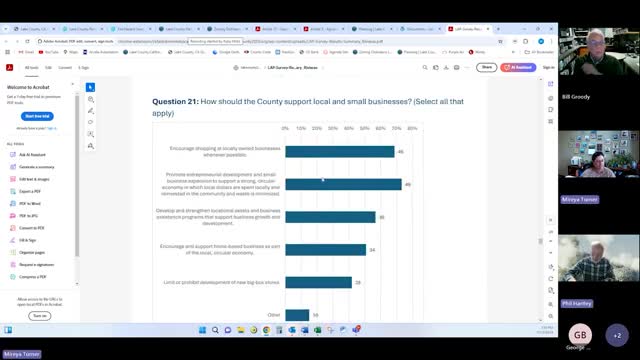Expand the bookmarks overflow chevron
640x360 pixels.
click(513, 52)
